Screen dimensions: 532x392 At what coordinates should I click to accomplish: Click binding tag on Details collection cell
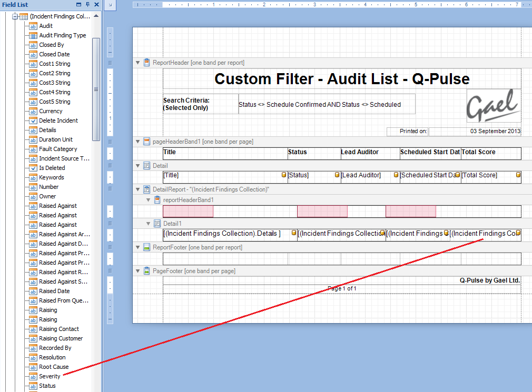click(x=294, y=233)
